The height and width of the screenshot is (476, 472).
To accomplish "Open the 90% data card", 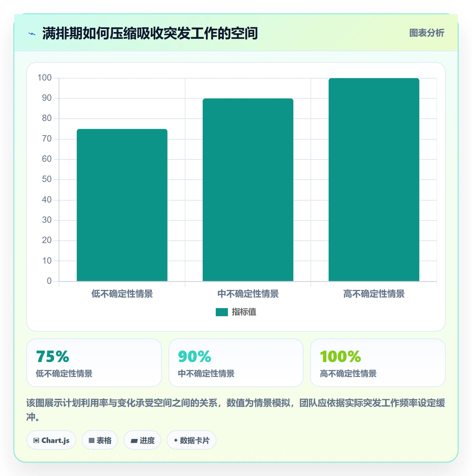I will click(236, 363).
